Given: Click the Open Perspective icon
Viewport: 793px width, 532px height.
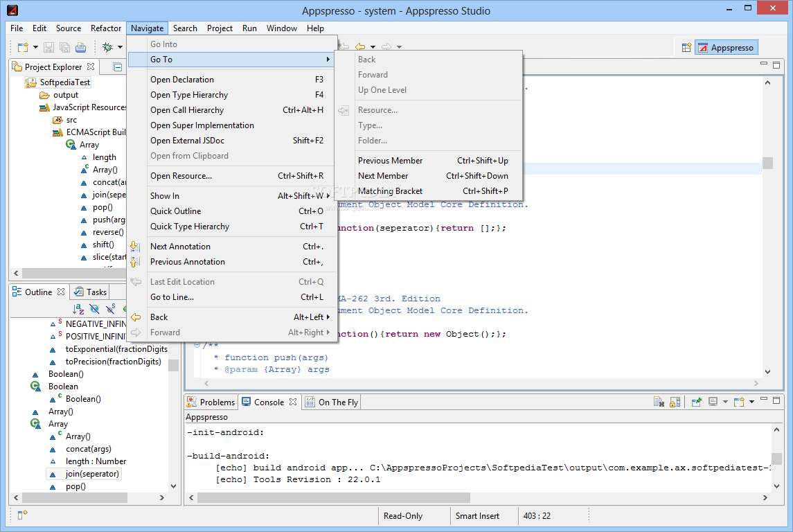Looking at the screenshot, I should 686,48.
